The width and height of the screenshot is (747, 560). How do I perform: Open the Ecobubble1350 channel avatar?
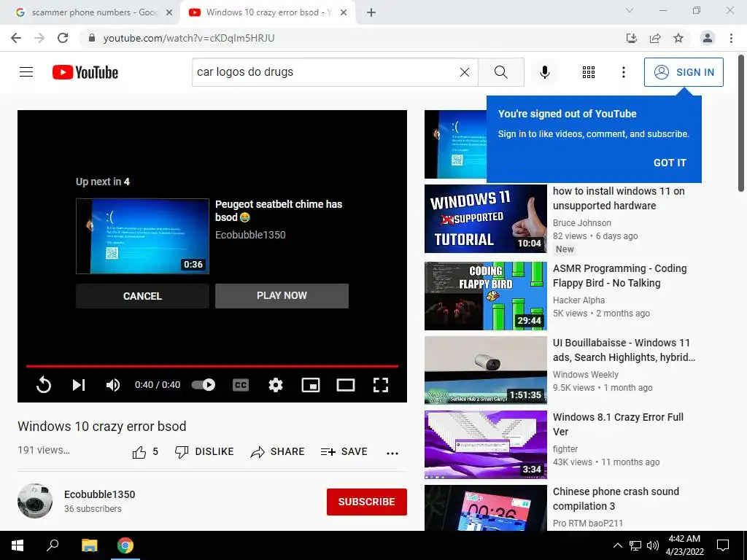pyautogui.click(x=35, y=501)
